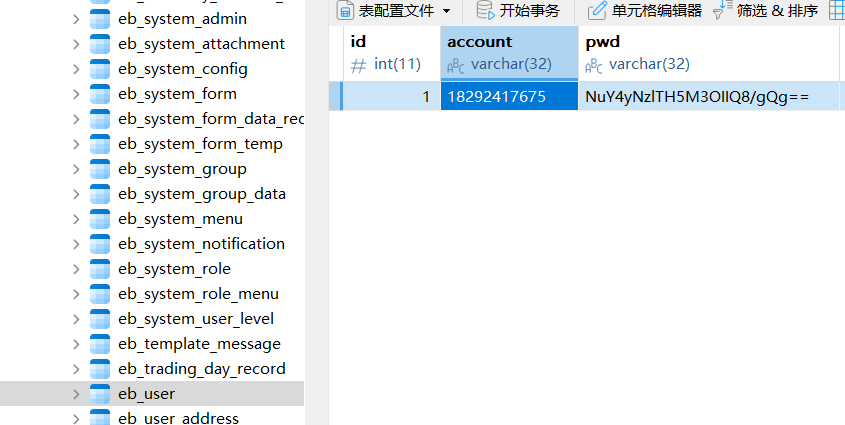Click the eb_system_role_menu table icon
845x425 pixels.
[x=100, y=294]
